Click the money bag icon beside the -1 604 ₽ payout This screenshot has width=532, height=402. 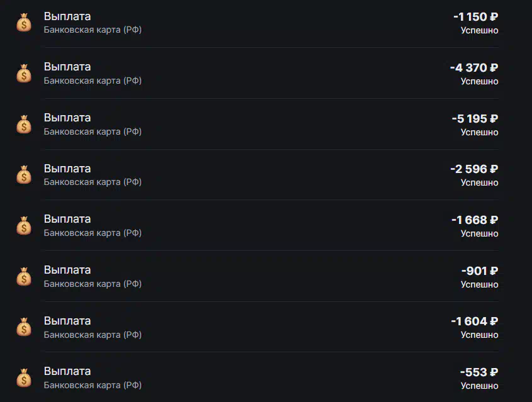pos(24,327)
